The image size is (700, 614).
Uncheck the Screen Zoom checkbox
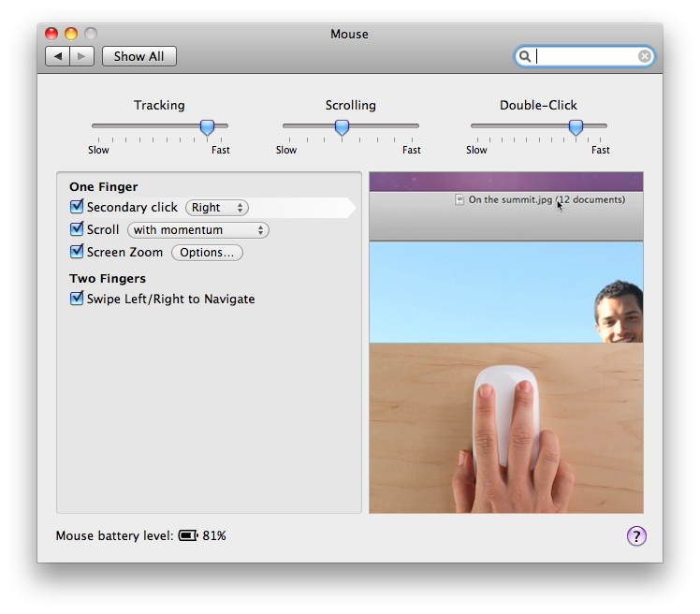77,252
